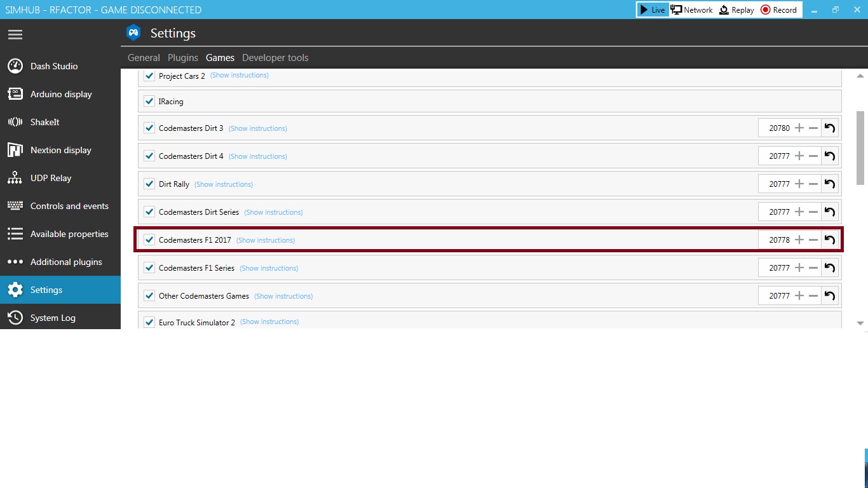Show instructions for Project Cars 2
The width and height of the screenshot is (868, 488).
pos(240,75)
